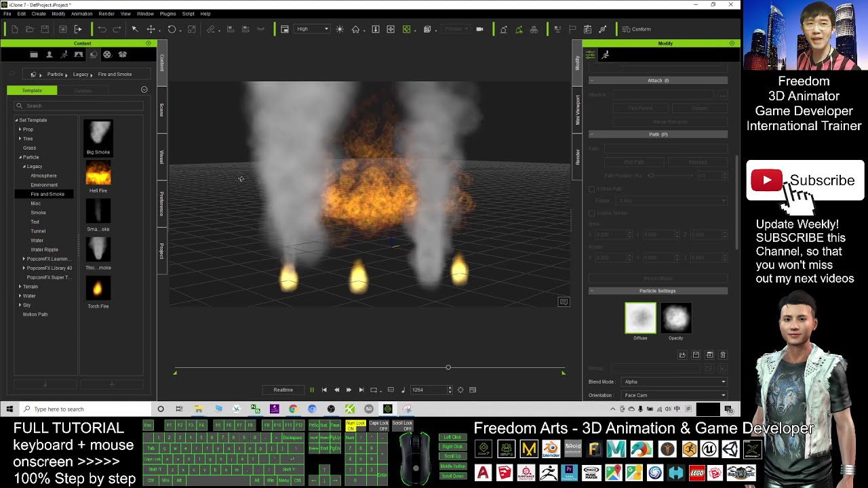Open the Visual side tab

click(x=162, y=157)
